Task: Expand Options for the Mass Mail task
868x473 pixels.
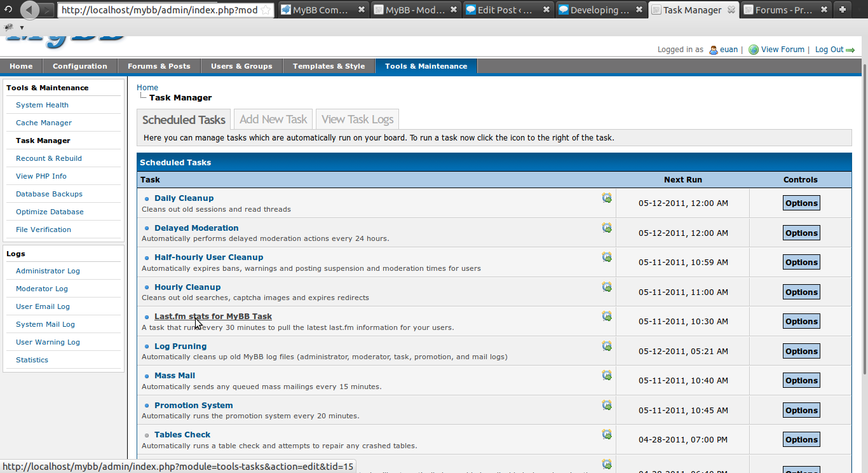Action: pyautogui.click(x=801, y=381)
